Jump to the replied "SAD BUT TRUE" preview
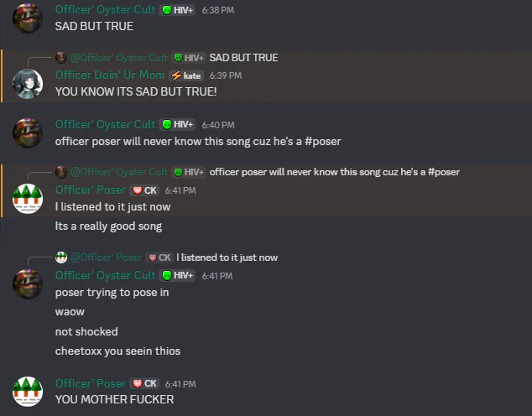532x416 pixels. 243,58
